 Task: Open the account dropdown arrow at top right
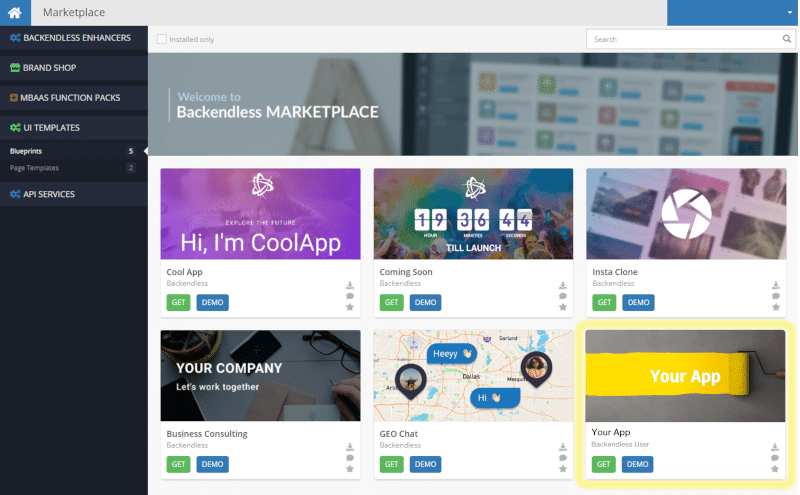[x=789, y=13]
